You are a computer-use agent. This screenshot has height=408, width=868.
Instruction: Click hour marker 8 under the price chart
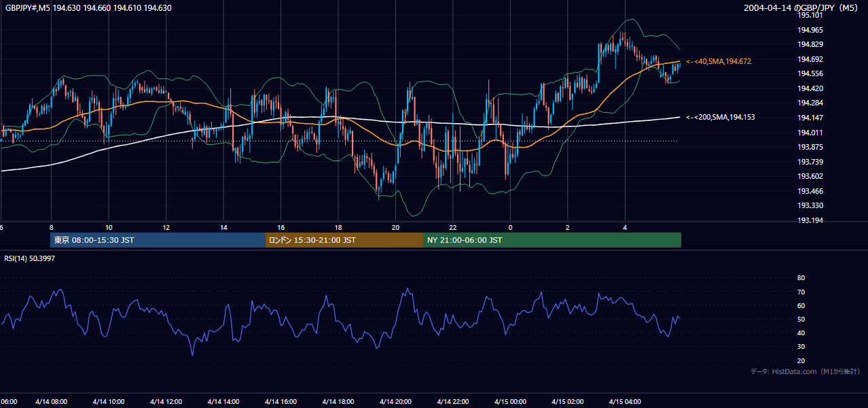[x=51, y=228]
